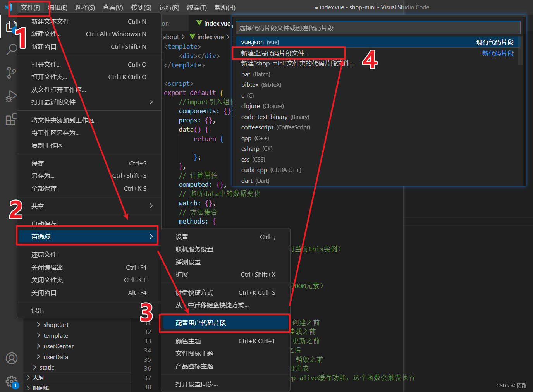
Task: Choose 复制工作区 menu entry
Action: pyautogui.click(x=89, y=145)
